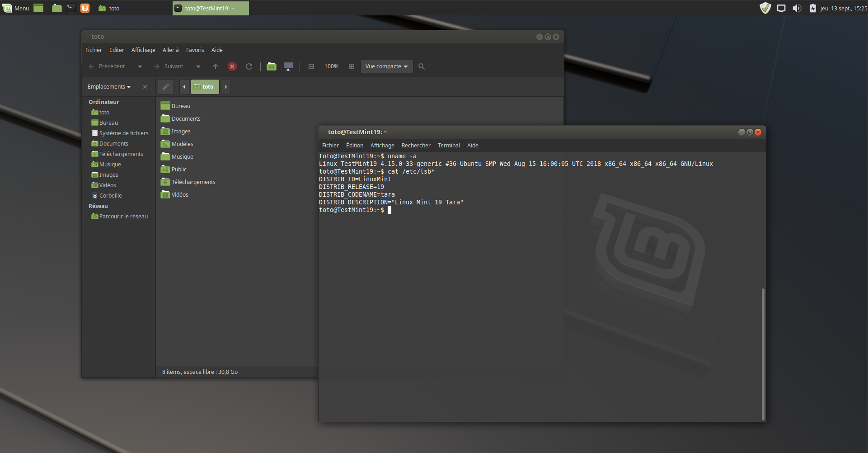Go up to the parent folder

(x=216, y=66)
